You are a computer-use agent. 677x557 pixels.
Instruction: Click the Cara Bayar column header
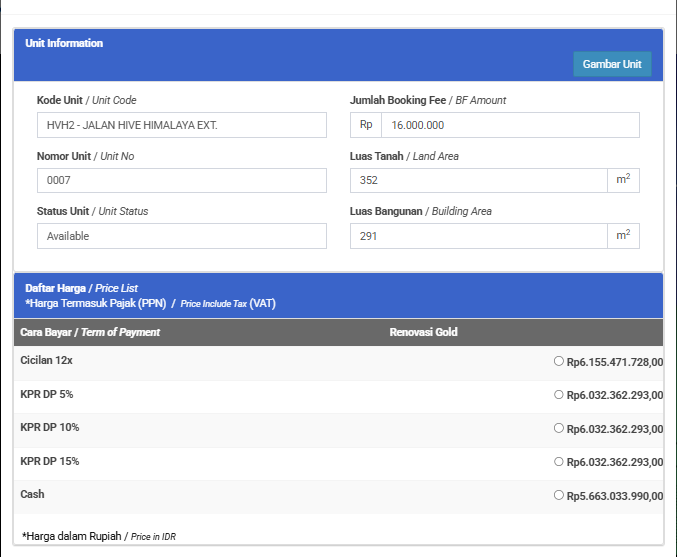click(x=90, y=332)
